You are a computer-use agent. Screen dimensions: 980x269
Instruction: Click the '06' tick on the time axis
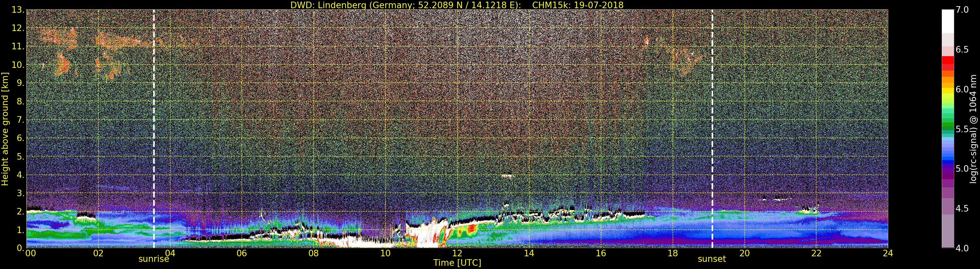click(x=242, y=253)
